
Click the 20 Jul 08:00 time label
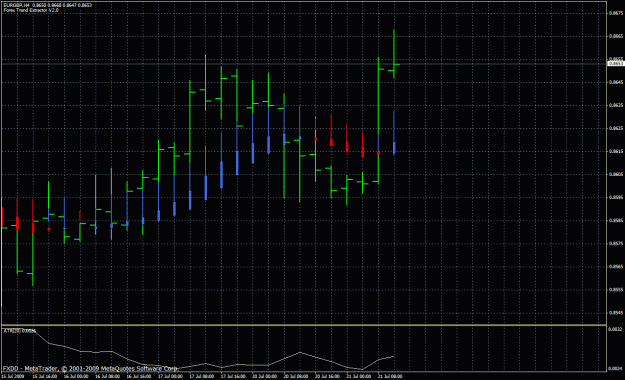(x=296, y=376)
